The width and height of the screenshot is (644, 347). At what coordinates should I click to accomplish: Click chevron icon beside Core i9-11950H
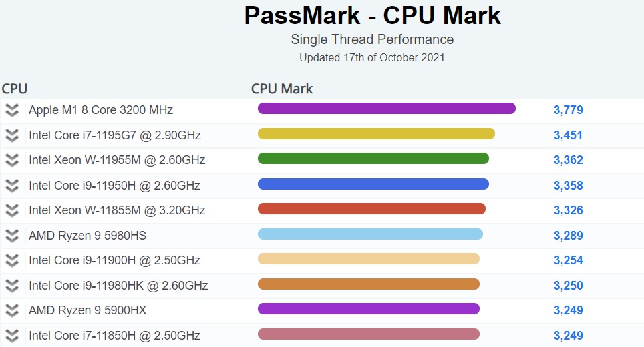pos(12,186)
